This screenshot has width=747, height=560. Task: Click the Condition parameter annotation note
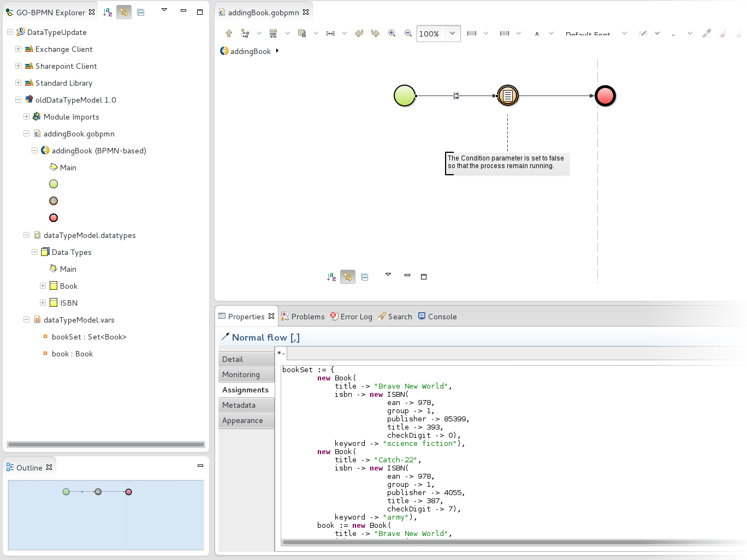507,163
